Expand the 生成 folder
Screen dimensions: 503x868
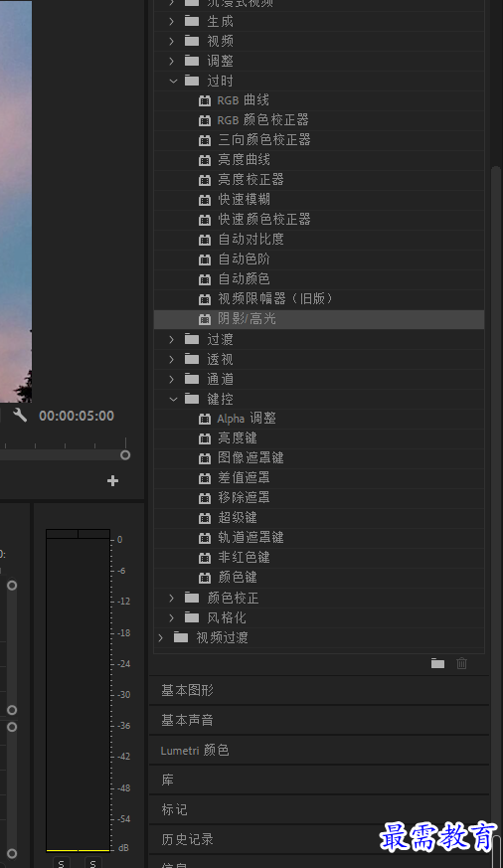172,22
